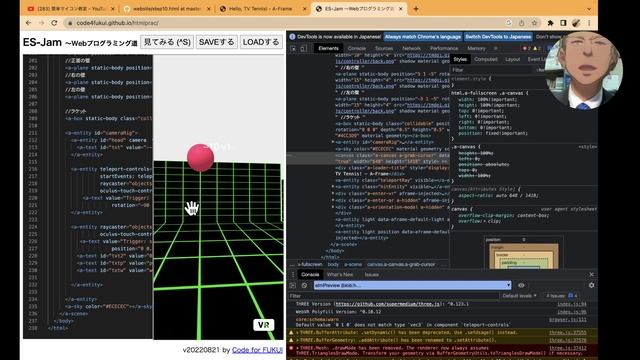Close the Hello, TV Tennis tab

304,9
